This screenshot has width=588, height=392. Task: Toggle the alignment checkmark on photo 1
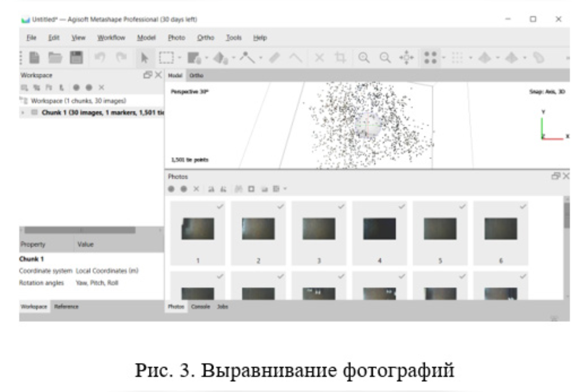pyautogui.click(x=220, y=207)
